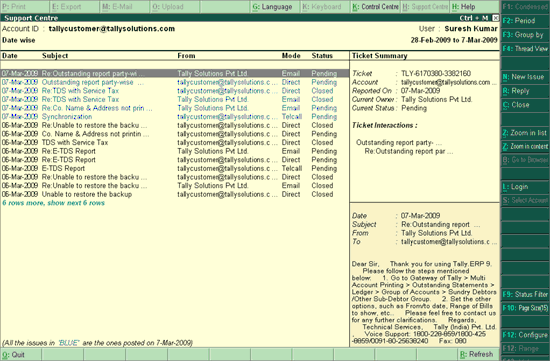The image size is (550, 361).
Task: Open the Login button
Action: click(x=525, y=187)
